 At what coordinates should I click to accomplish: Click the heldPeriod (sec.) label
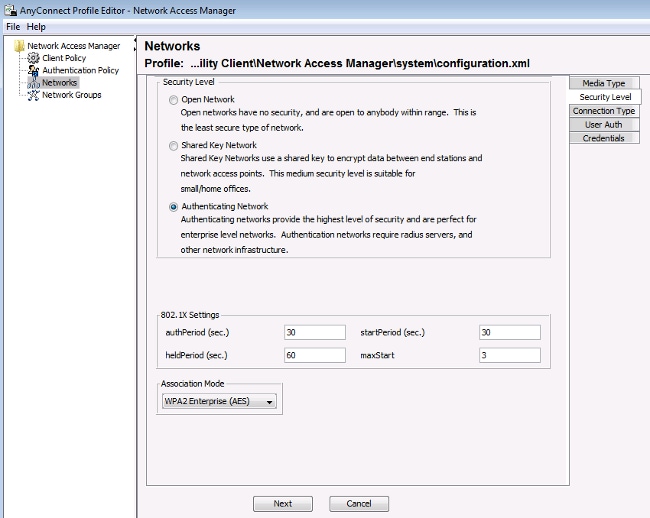[196, 355]
